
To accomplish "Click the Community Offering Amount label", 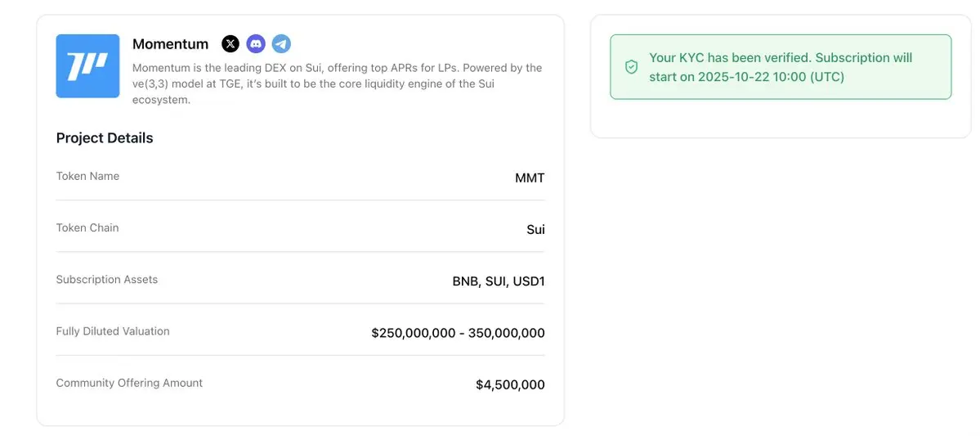I will click(x=129, y=383).
